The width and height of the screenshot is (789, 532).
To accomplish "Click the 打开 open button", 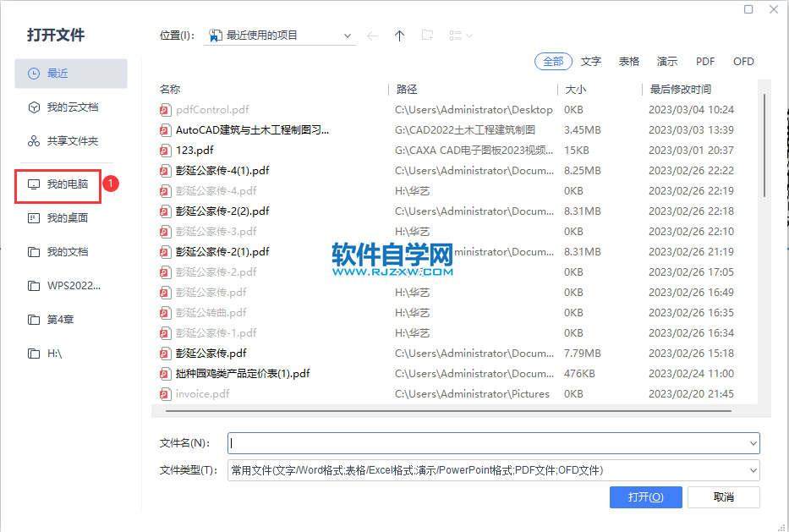I will pyautogui.click(x=645, y=497).
